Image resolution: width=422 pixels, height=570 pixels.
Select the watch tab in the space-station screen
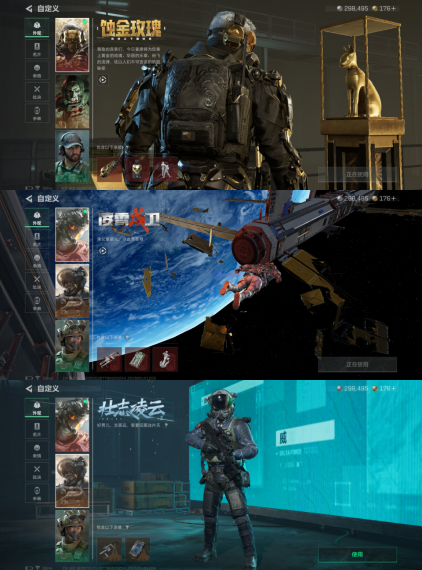point(37,304)
